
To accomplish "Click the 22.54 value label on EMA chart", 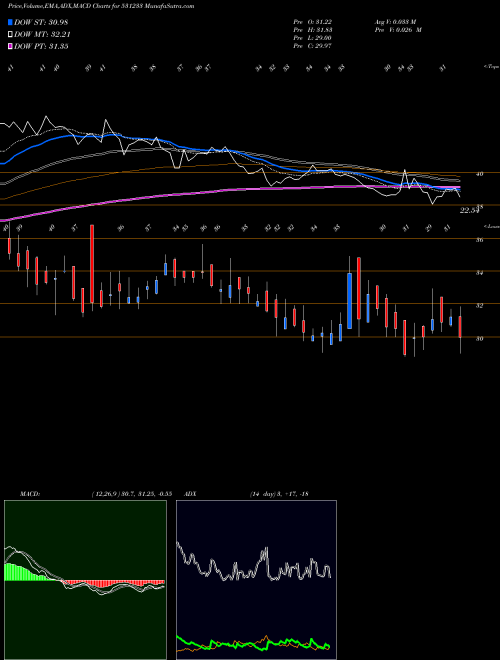I will (x=469, y=210).
